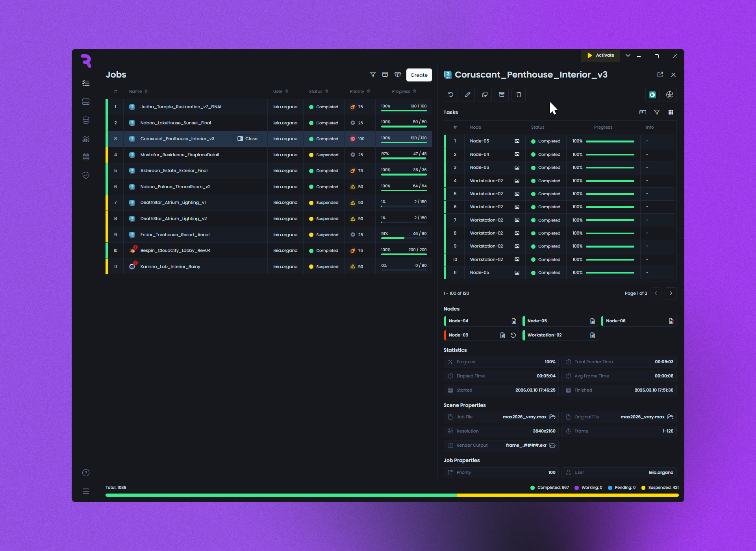Image resolution: width=756 pixels, height=551 pixels.
Task: Open the log file for Node-06 card
Action: (x=671, y=321)
